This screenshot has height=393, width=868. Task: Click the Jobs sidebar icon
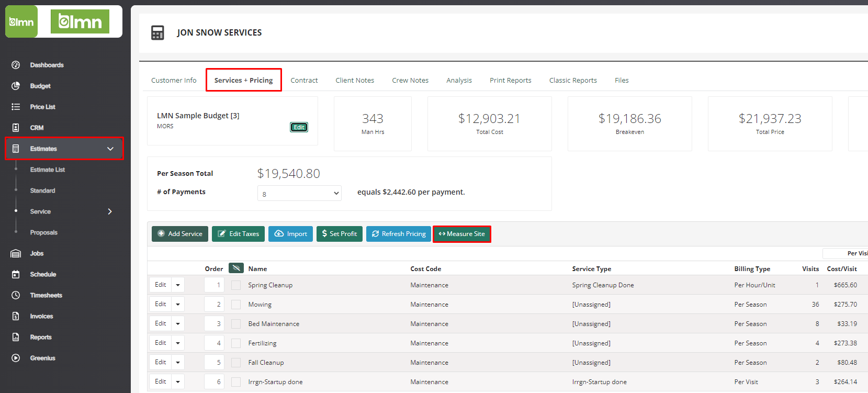(16, 253)
